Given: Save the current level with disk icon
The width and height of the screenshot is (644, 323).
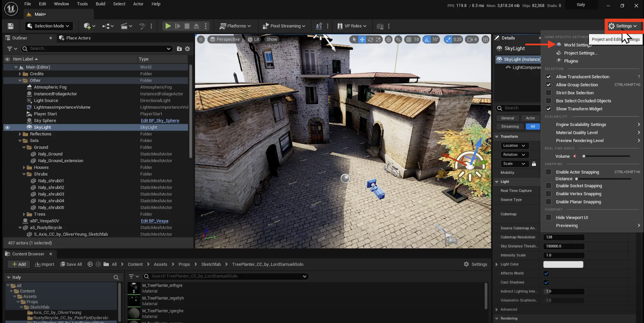Looking at the screenshot, I should click(x=11, y=26).
